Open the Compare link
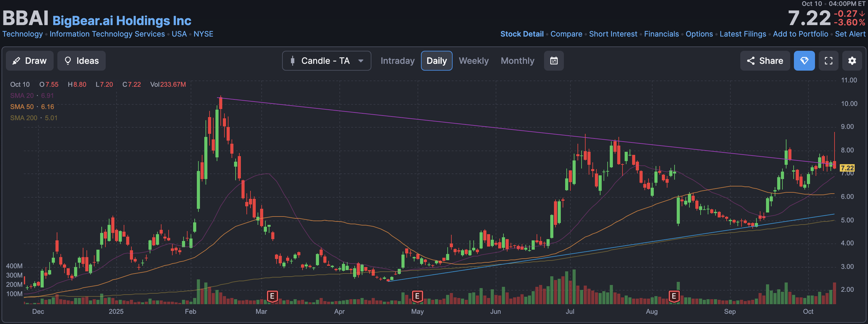This screenshot has width=868, height=324. tap(566, 34)
